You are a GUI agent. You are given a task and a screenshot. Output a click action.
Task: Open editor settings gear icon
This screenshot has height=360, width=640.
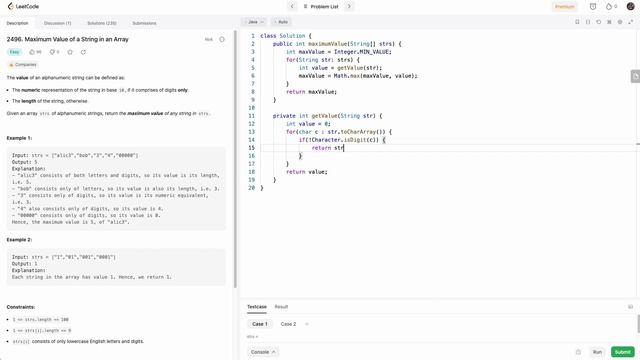pos(620,22)
